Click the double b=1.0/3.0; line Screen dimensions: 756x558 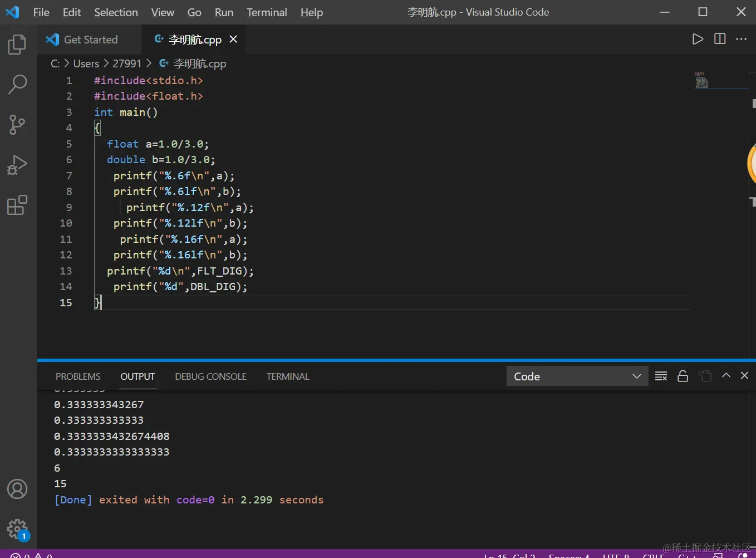pyautogui.click(x=161, y=159)
